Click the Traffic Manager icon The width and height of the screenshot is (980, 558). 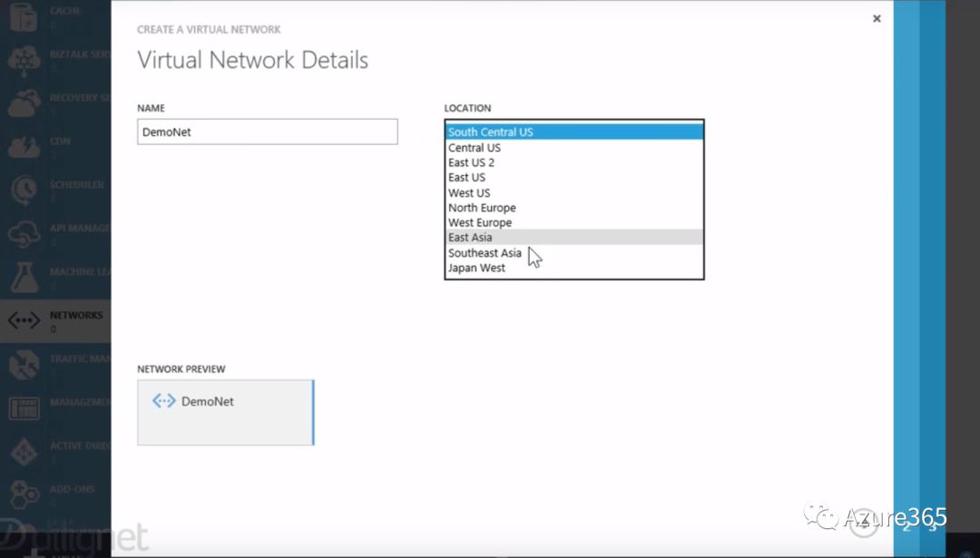coord(24,365)
